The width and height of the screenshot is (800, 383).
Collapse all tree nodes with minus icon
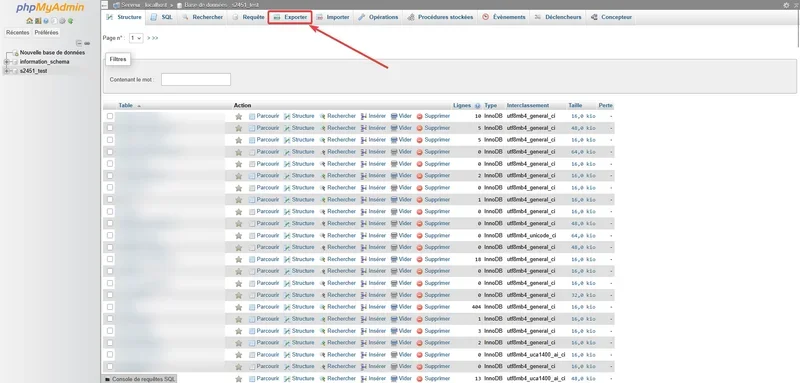pyautogui.click(x=79, y=43)
